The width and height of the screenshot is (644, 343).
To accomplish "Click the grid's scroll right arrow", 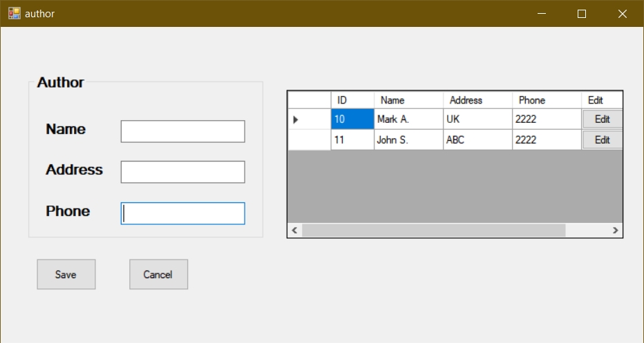I will 615,231.
